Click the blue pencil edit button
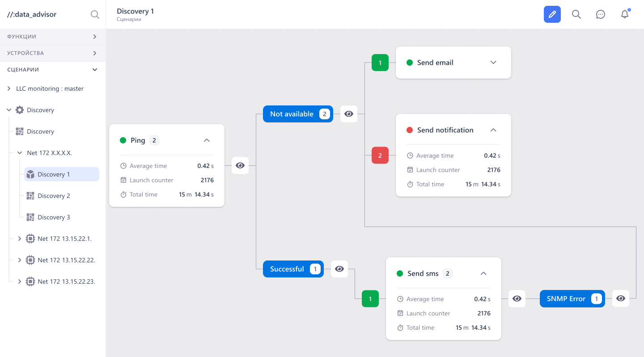This screenshot has height=357, width=644. (x=552, y=14)
